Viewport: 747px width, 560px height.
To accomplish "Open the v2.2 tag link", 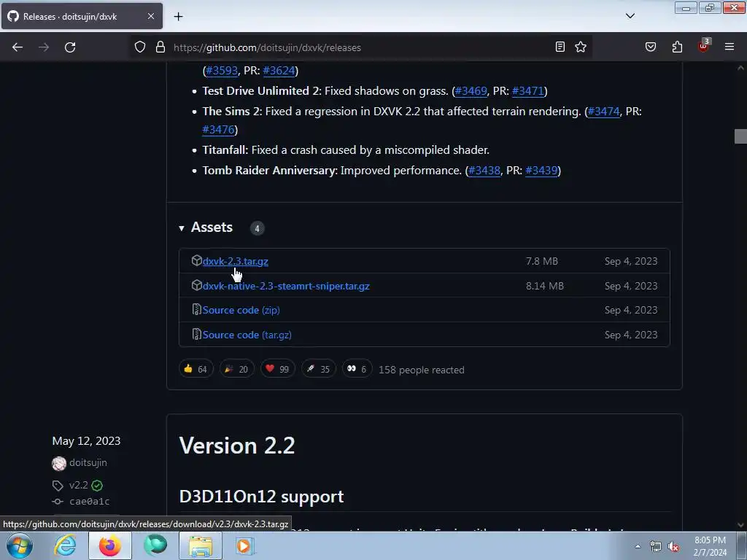I will pyautogui.click(x=78, y=485).
